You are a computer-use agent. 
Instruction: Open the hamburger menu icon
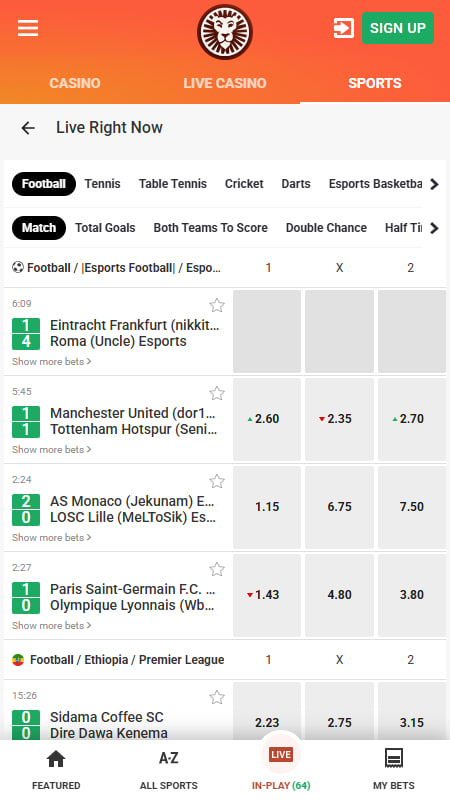click(28, 28)
